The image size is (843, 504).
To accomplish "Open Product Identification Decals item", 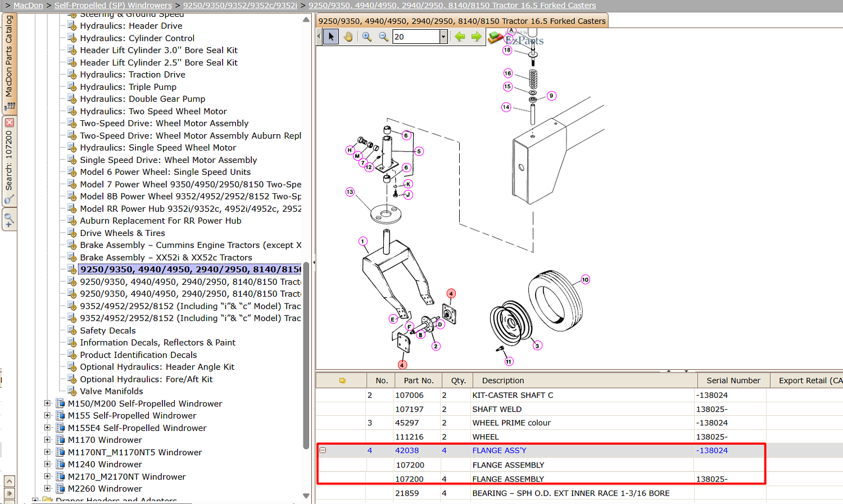I will coord(138,355).
